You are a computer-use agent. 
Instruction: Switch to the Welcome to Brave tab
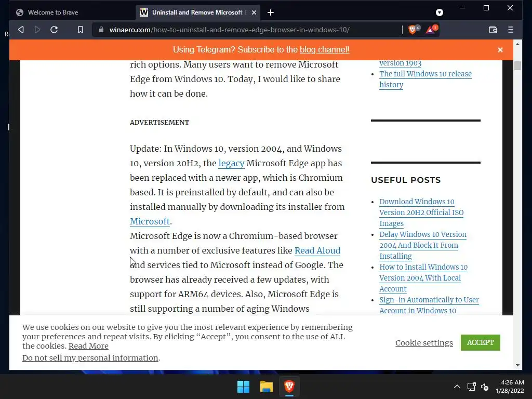pos(54,12)
